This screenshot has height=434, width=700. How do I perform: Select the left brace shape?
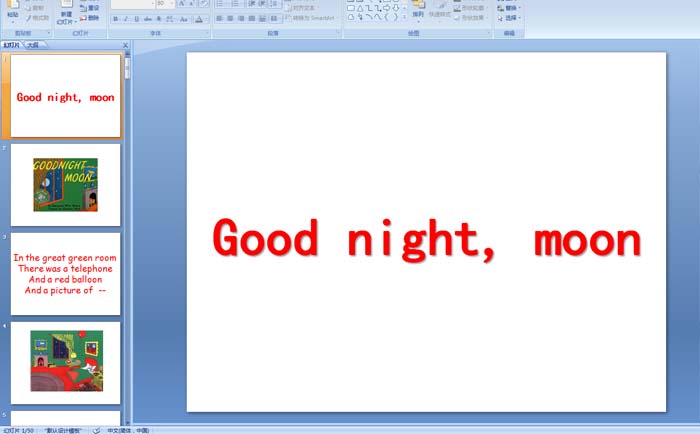[387, 17]
